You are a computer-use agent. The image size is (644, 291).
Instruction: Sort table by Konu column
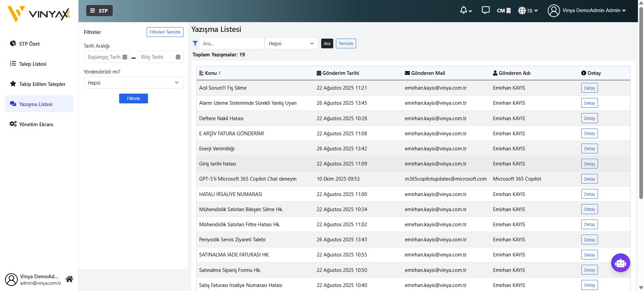(x=210, y=73)
